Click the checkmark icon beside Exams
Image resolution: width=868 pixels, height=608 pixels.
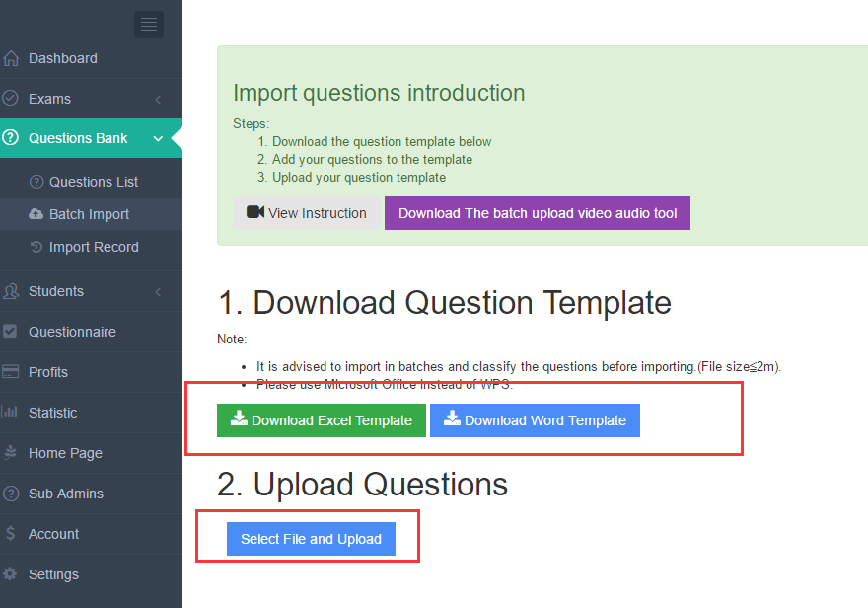[10, 99]
